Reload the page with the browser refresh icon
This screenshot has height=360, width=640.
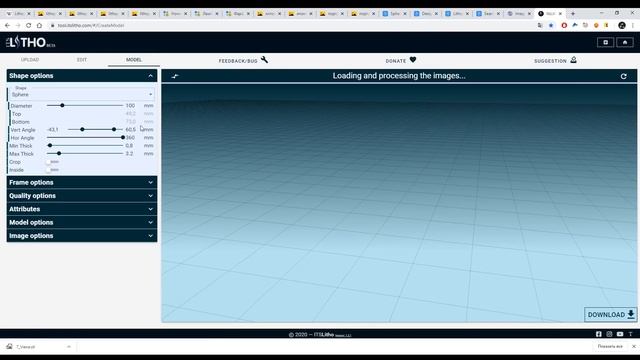tap(28, 25)
